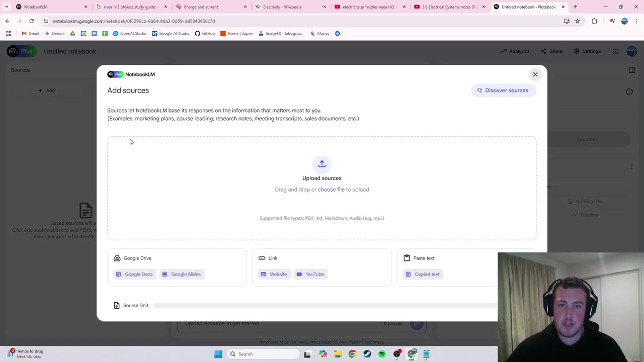Screen dimensions: 644x362
Task: Open Spotify from the taskbar
Action: click(382, 354)
